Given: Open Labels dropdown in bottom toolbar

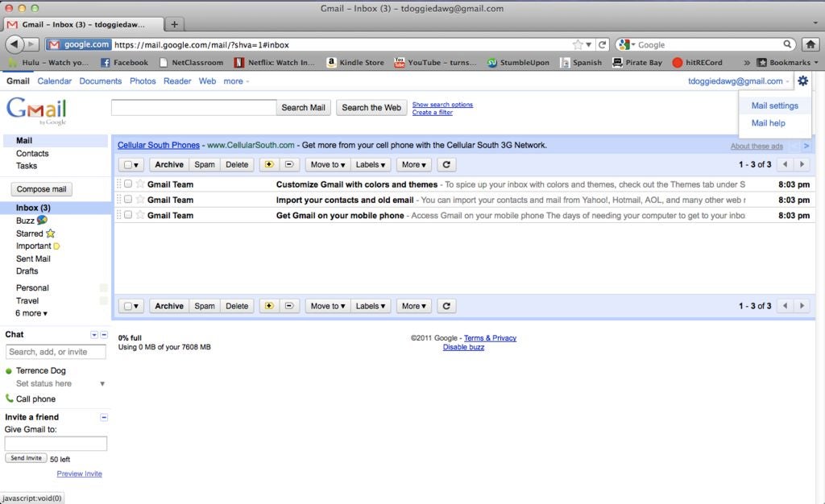Looking at the screenshot, I should coord(371,306).
